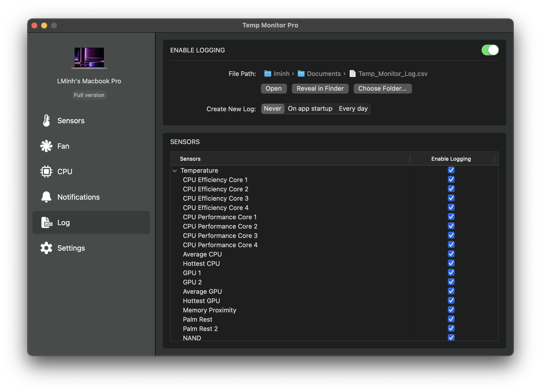Image resolution: width=541 pixels, height=392 pixels.
Task: Select Never for Create New Log
Action: [273, 109]
